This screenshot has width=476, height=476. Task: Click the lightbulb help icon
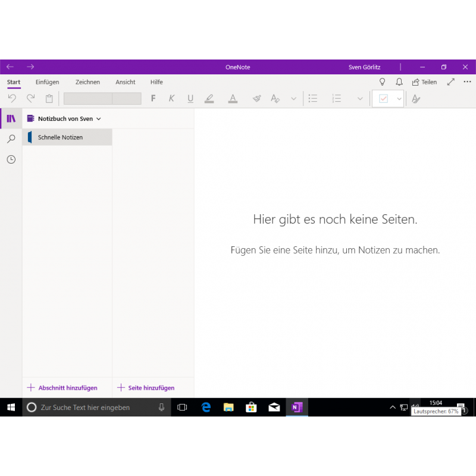(383, 82)
